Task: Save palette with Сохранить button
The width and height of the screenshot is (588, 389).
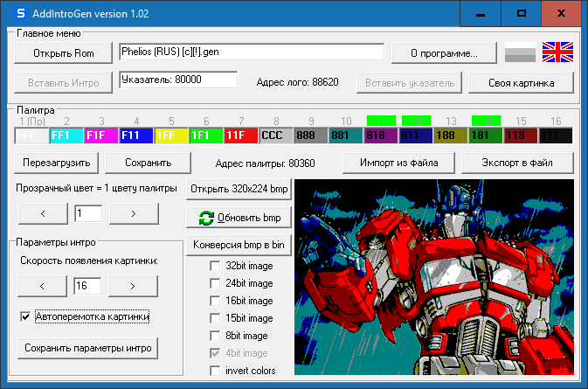Action: click(x=149, y=163)
